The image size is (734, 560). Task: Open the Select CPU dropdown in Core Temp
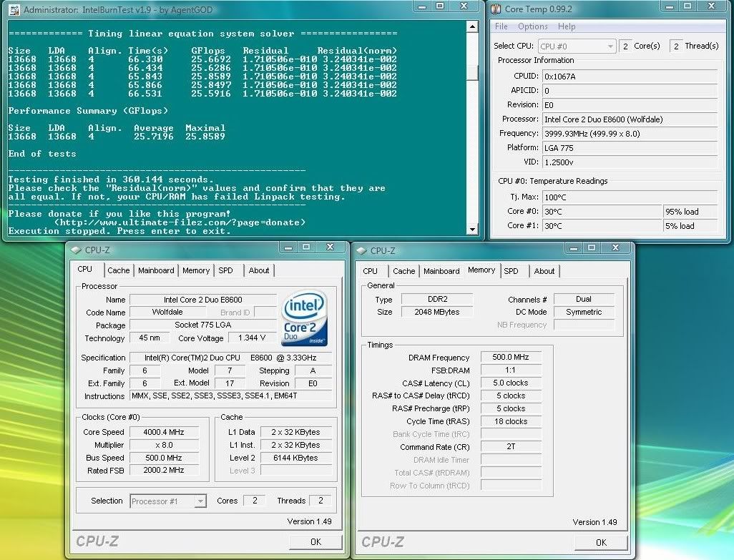576,46
